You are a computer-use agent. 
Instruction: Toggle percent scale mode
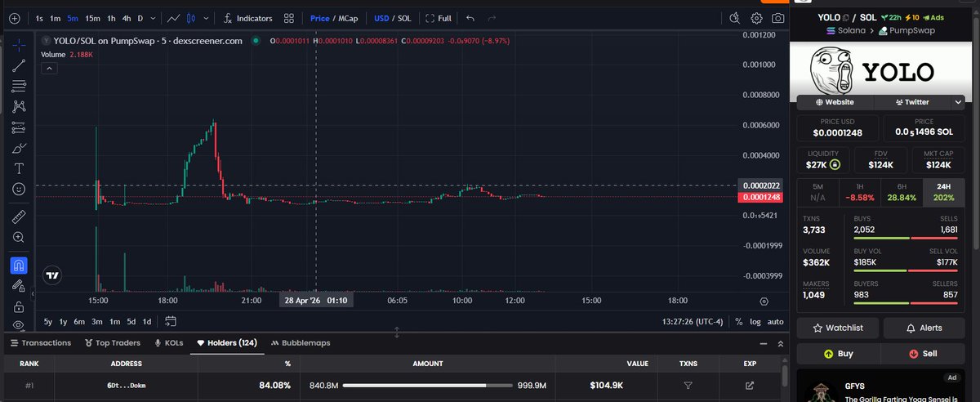pos(738,322)
